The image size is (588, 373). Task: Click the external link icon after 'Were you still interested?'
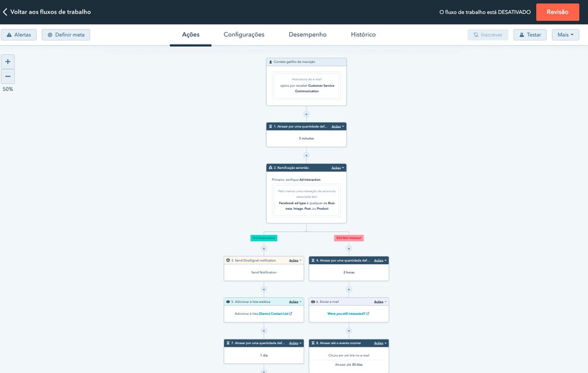tap(368, 314)
